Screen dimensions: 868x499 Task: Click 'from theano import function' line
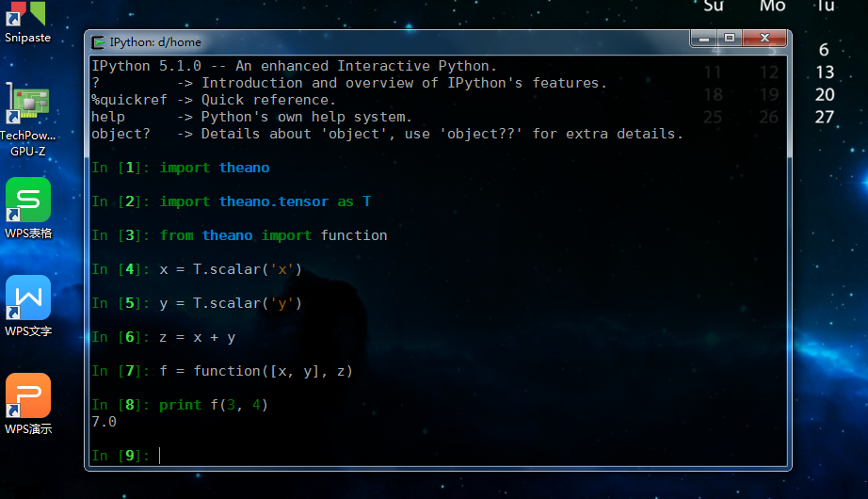(x=239, y=235)
